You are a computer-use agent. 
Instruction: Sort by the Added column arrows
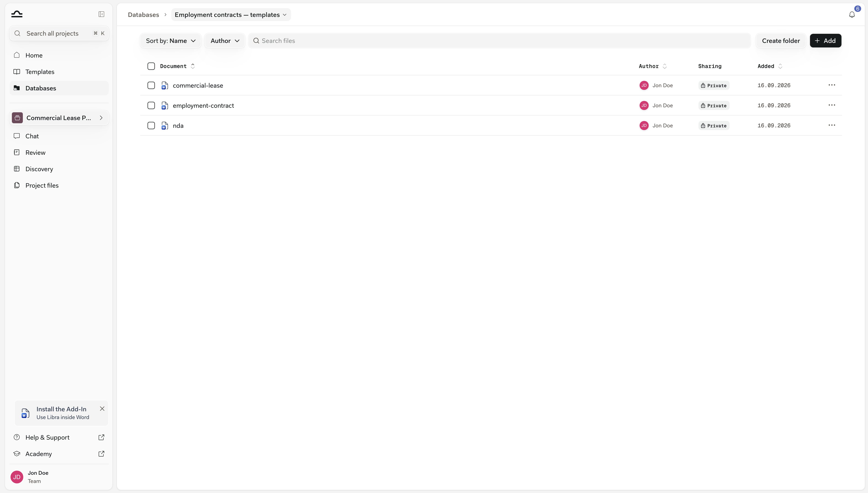[780, 66]
